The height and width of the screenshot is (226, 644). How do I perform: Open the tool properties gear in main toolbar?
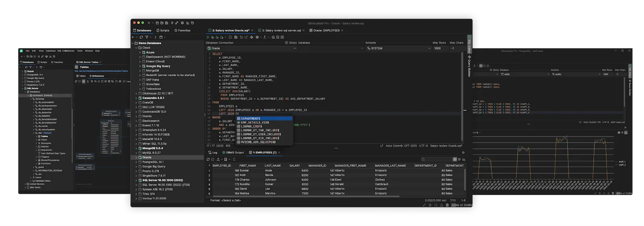182,23
